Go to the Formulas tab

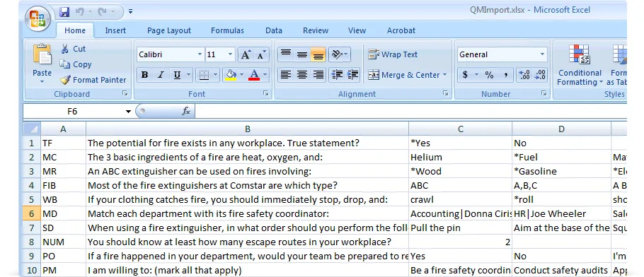227,30
